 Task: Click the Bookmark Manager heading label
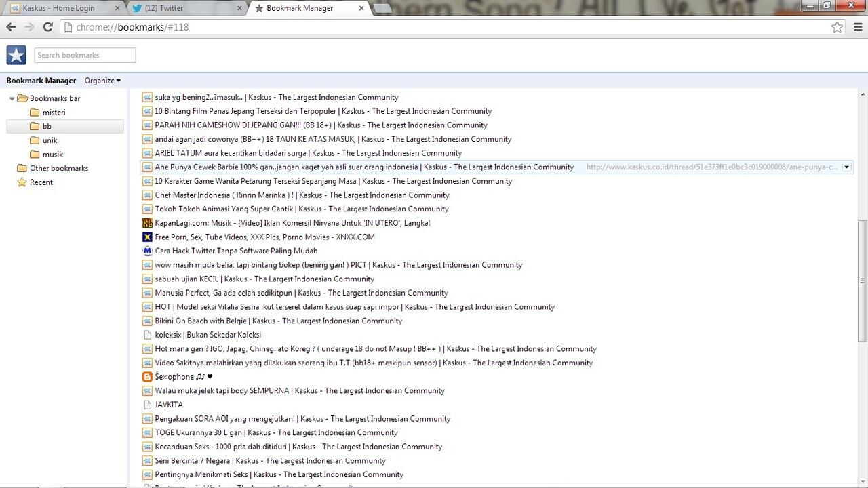click(x=41, y=81)
